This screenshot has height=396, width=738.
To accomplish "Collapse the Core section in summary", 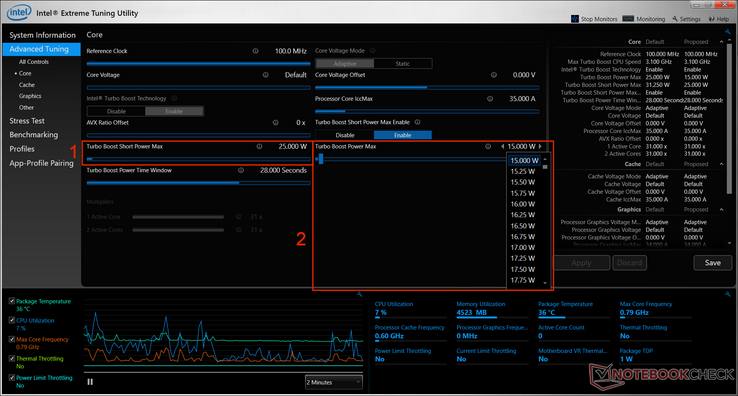I will click(722, 42).
